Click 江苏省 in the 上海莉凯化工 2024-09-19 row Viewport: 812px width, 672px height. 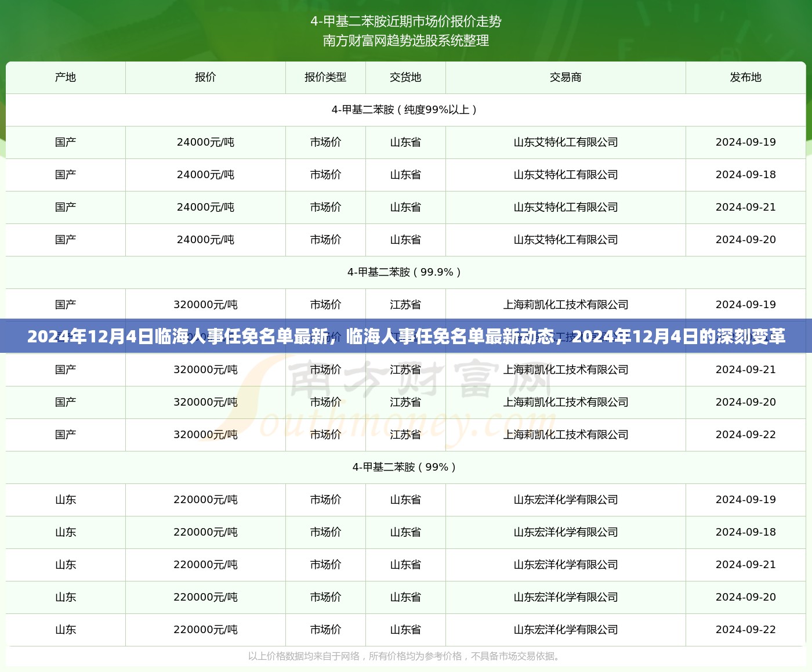405,305
